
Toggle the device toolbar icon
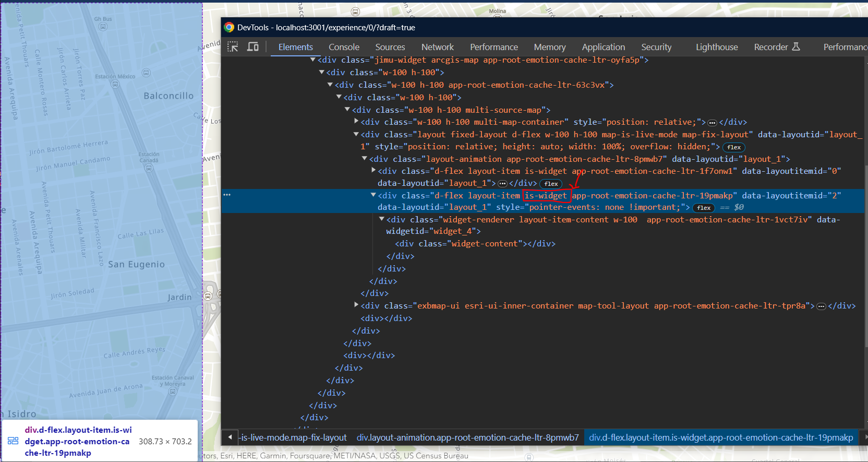coord(253,47)
